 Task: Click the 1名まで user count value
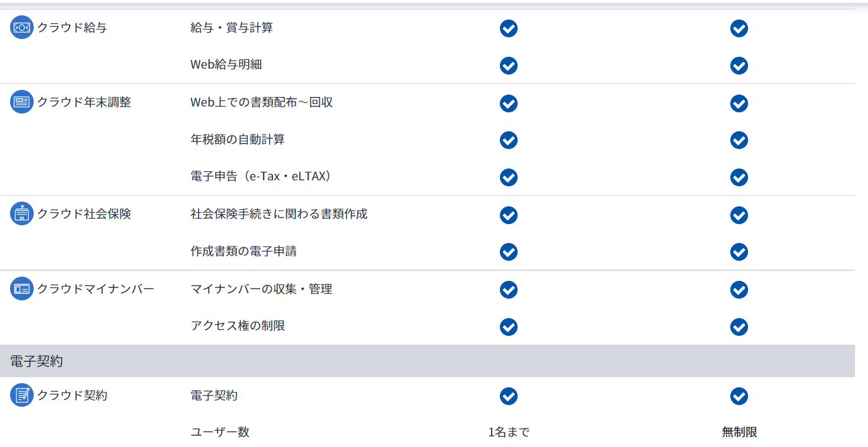coord(509,432)
